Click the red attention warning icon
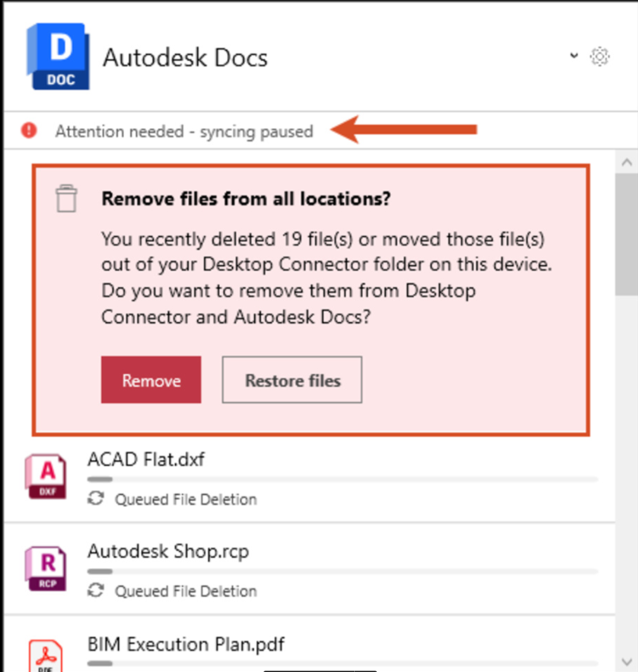 click(x=28, y=131)
